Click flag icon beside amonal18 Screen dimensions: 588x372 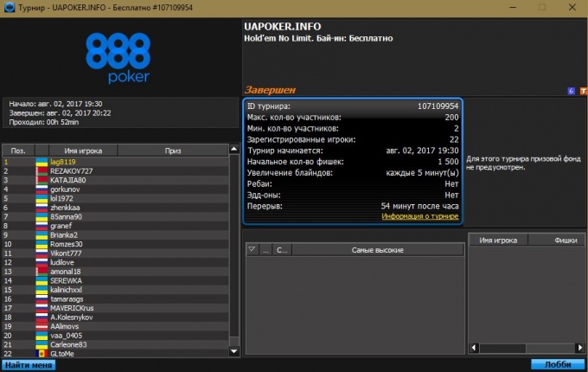(x=42, y=272)
